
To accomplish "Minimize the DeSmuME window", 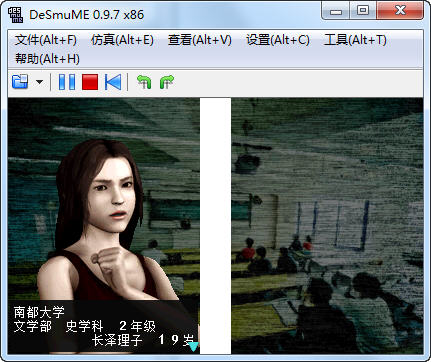I will 336,11.
